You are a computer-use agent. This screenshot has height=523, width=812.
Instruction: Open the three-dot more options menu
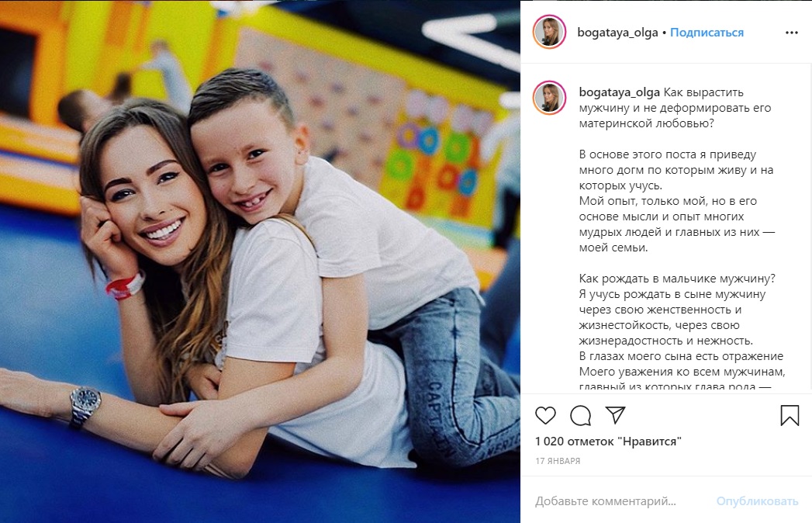(792, 33)
